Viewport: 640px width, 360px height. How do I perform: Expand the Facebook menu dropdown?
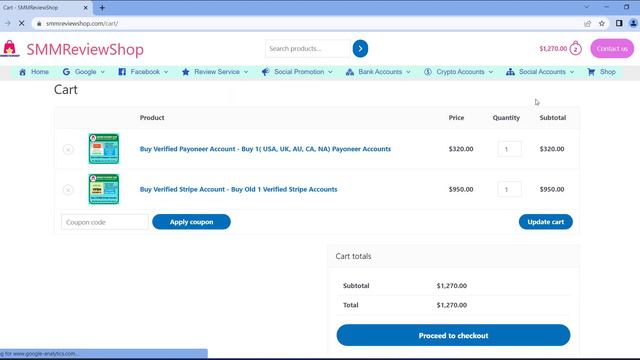[x=166, y=72]
